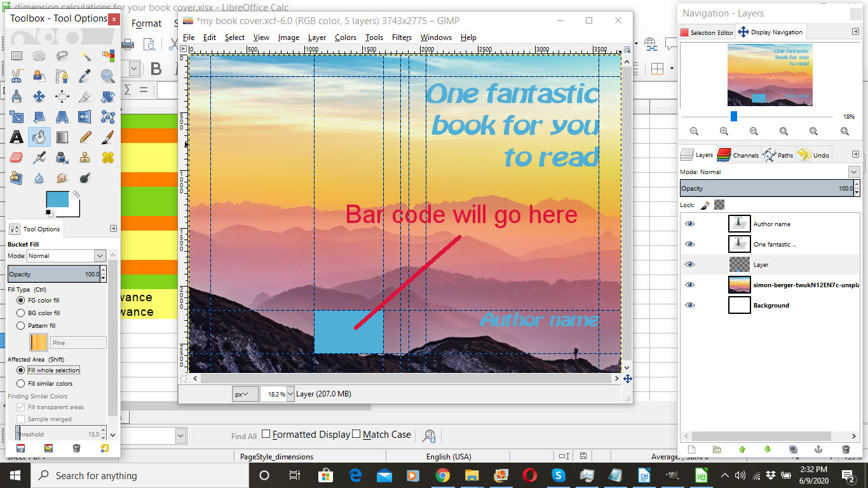
Task: Duplicate the layer in Layers panel
Action: coord(793,449)
